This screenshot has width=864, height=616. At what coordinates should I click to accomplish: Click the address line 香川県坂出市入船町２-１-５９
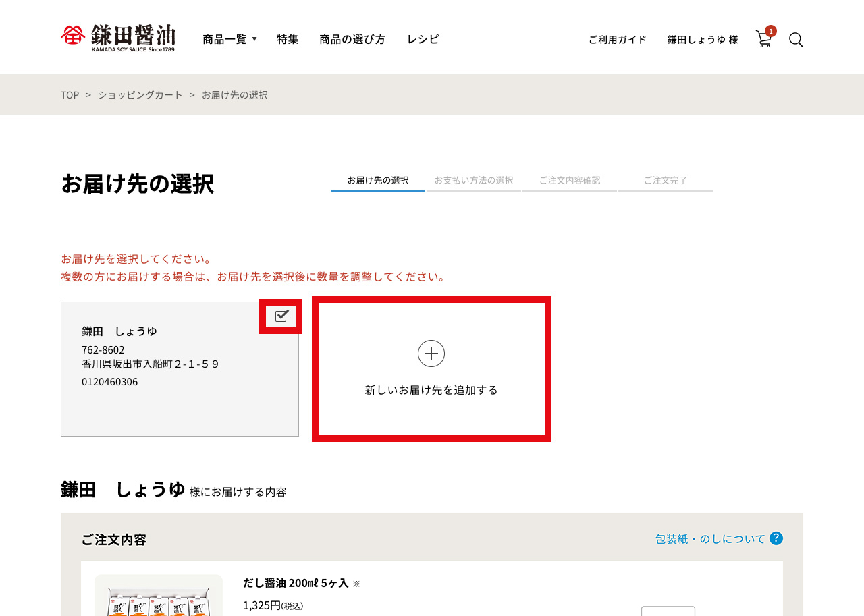[x=151, y=364]
